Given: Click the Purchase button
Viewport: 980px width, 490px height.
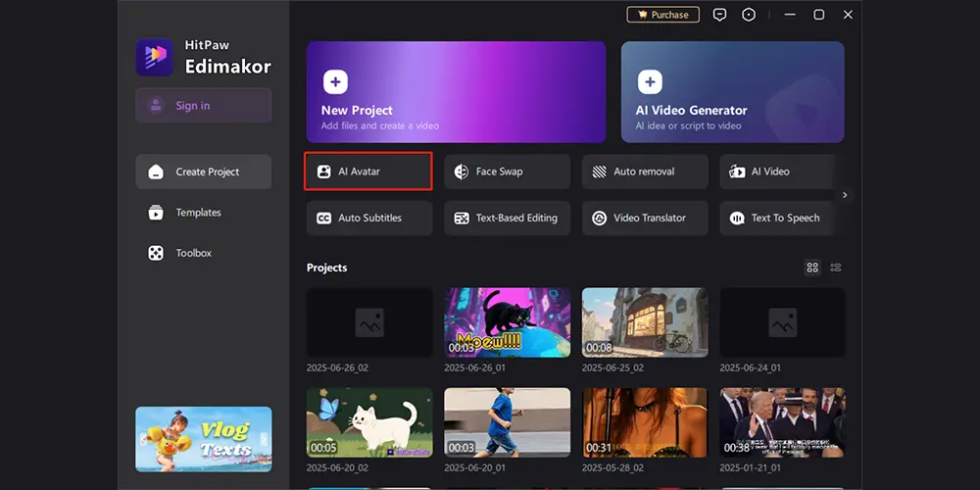Looking at the screenshot, I should click(663, 15).
